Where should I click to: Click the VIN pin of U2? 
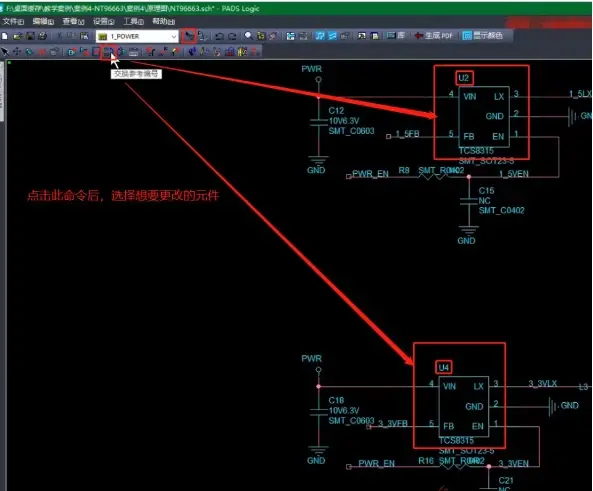(470, 97)
